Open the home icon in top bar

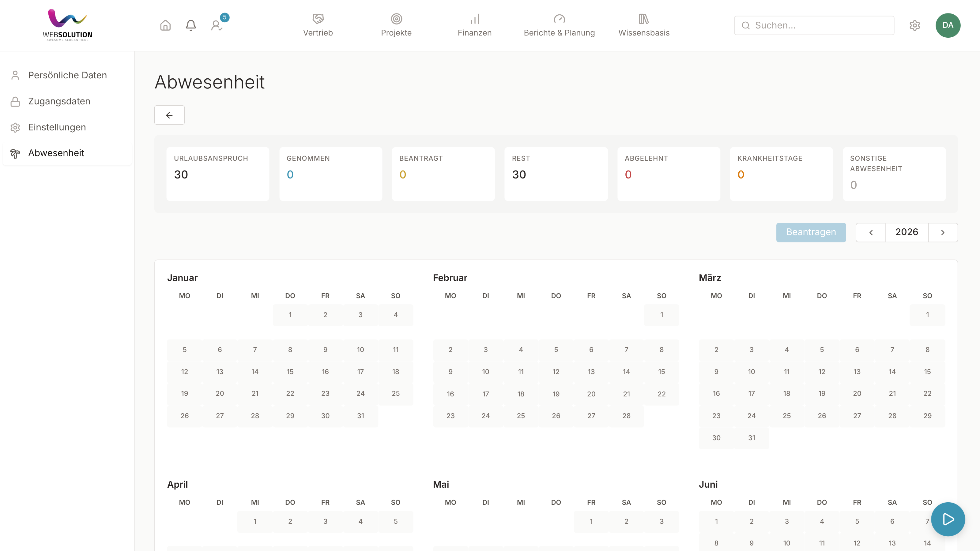pos(165,25)
